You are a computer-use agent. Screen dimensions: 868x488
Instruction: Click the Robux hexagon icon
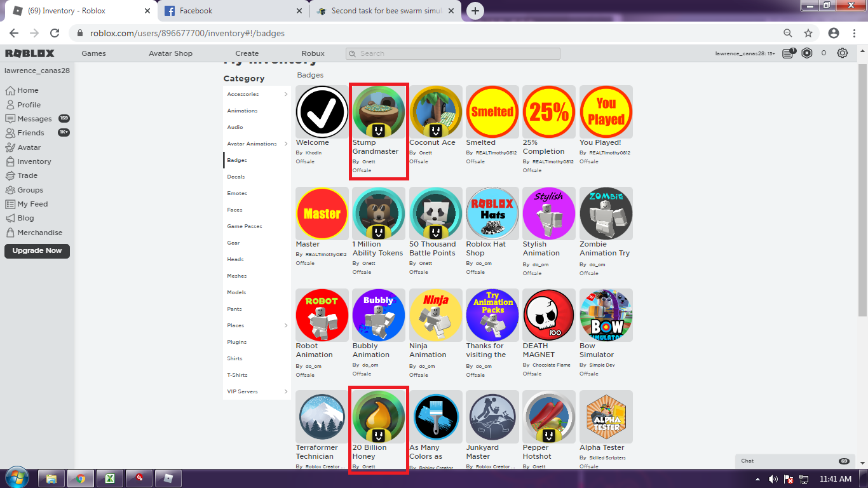(x=807, y=53)
